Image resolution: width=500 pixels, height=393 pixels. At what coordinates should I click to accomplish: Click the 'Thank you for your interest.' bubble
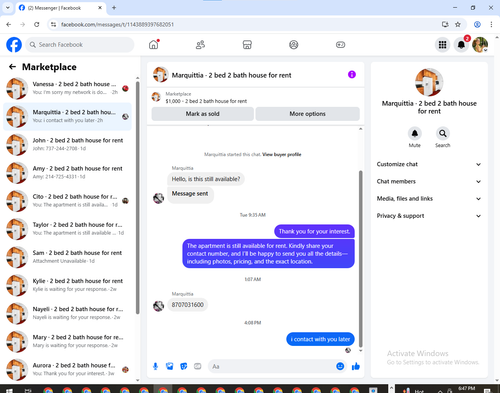click(314, 231)
